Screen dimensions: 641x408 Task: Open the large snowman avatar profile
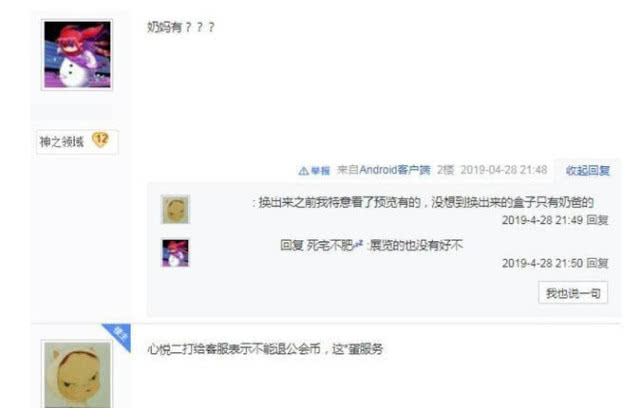(x=77, y=54)
